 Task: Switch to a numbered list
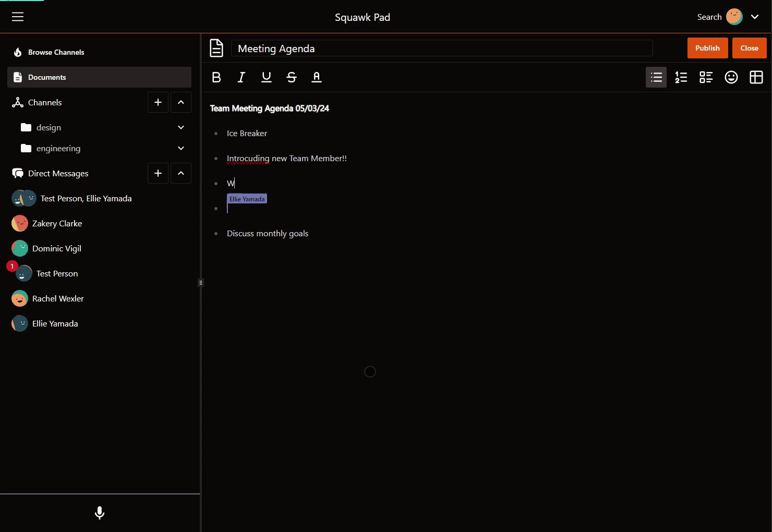pyautogui.click(x=681, y=77)
